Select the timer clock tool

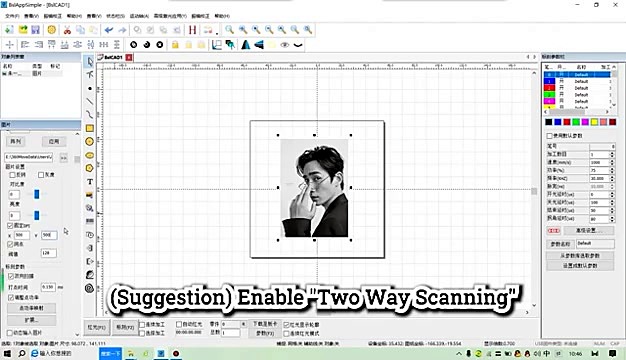(90, 235)
